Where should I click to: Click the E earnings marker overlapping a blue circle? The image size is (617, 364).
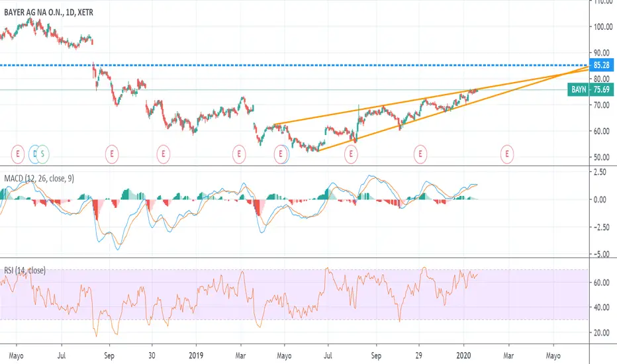point(281,154)
